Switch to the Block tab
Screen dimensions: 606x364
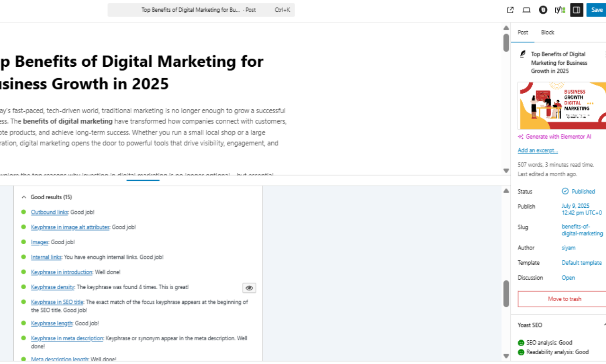[x=547, y=32]
